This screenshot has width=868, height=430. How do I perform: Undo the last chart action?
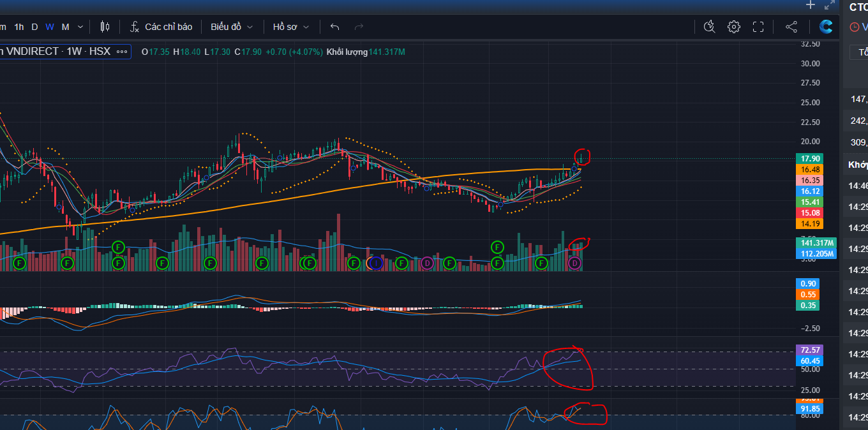[x=335, y=27]
